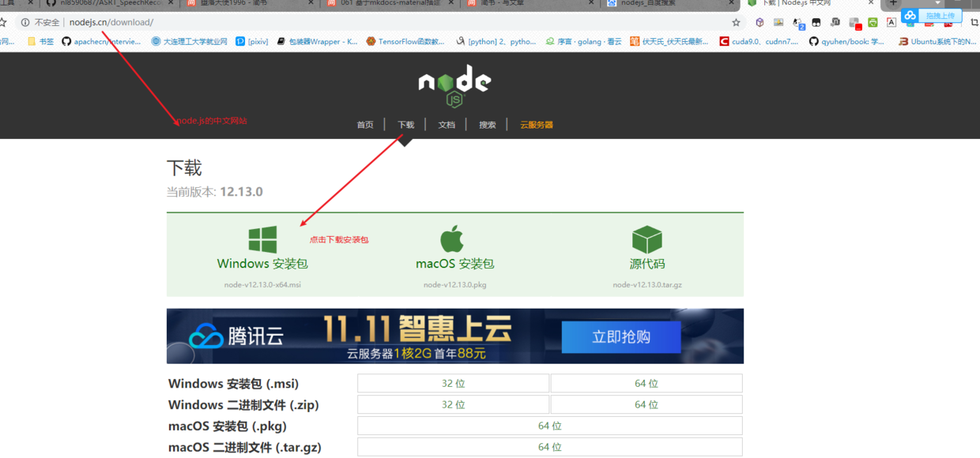Open the letter A extension icon

pos(891,22)
